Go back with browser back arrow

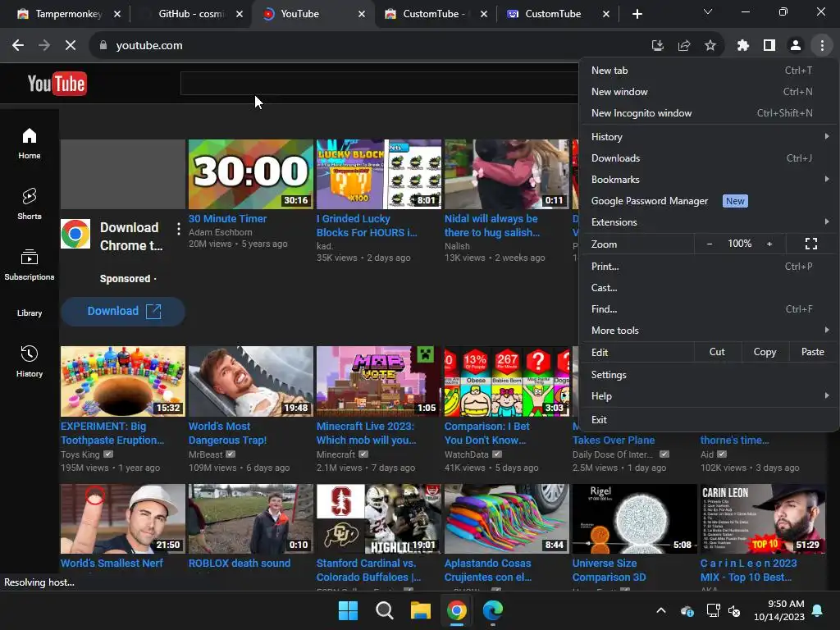tap(18, 46)
